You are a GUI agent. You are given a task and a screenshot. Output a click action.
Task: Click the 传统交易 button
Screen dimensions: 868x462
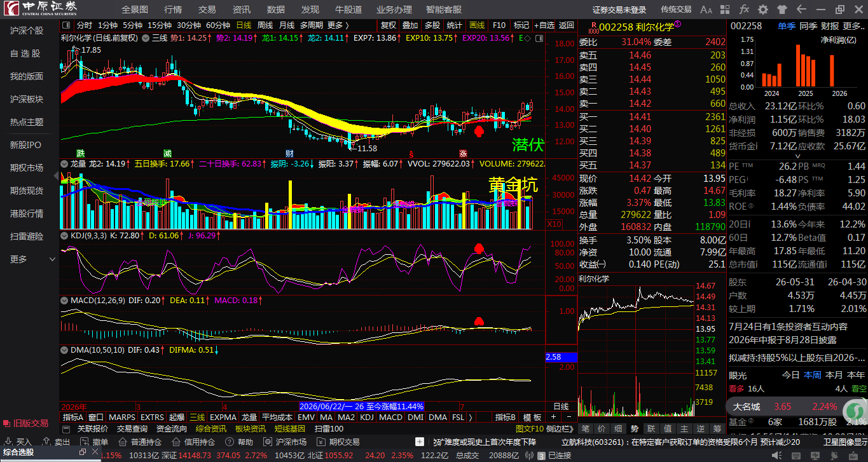coord(676,10)
